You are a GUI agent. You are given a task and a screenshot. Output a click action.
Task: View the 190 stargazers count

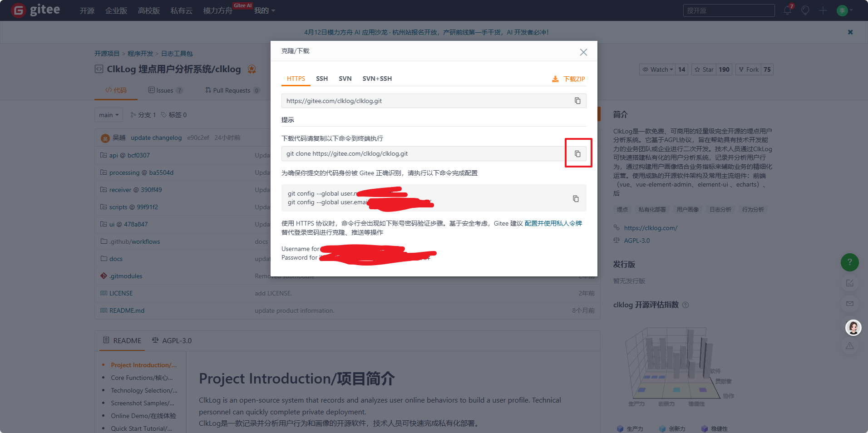[724, 69]
